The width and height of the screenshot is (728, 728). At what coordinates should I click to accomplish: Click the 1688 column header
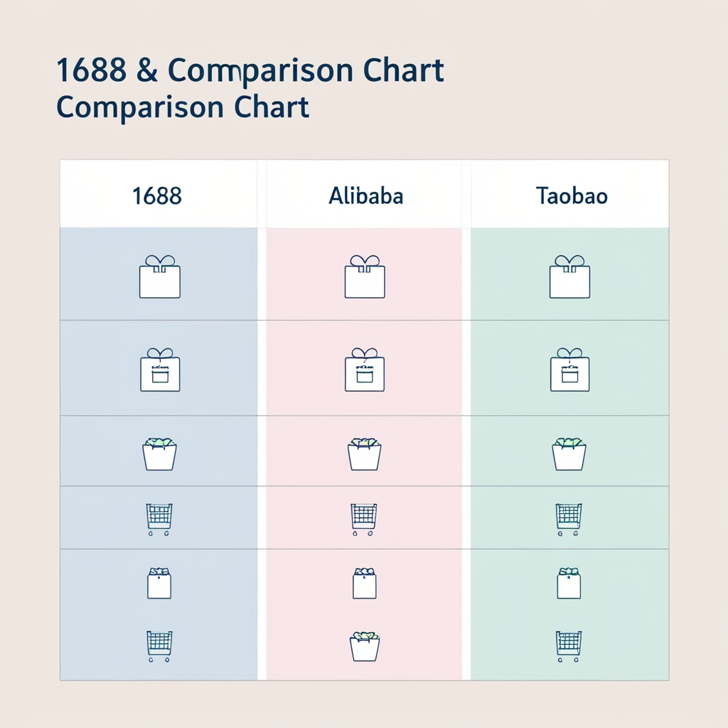click(x=157, y=196)
